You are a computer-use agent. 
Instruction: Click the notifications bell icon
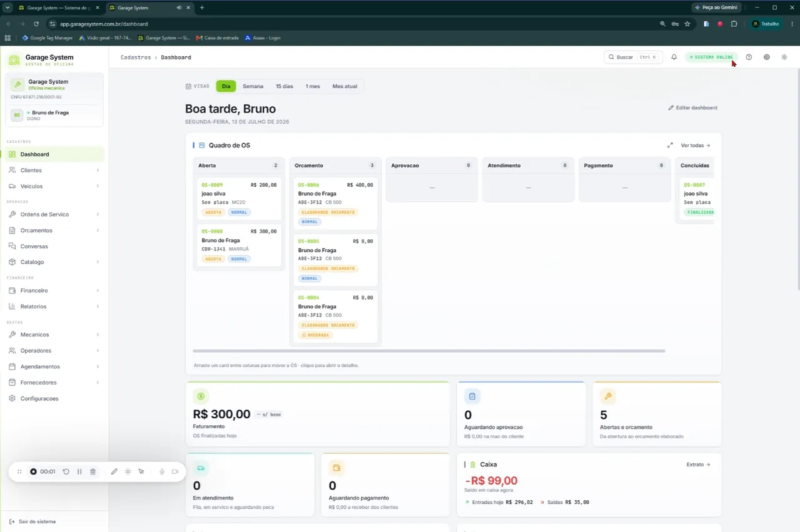pos(674,57)
